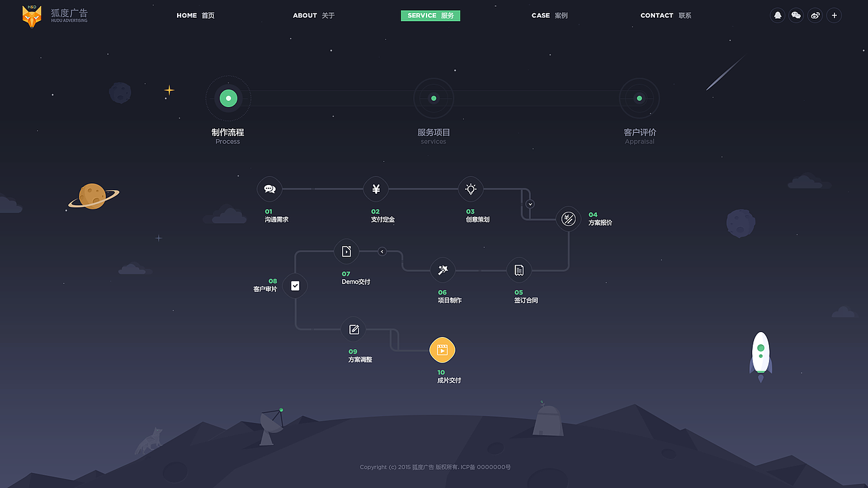Image resolution: width=868 pixels, height=488 pixels.
Task: Open the HOME 首页 menu item
Action: click(x=195, y=16)
